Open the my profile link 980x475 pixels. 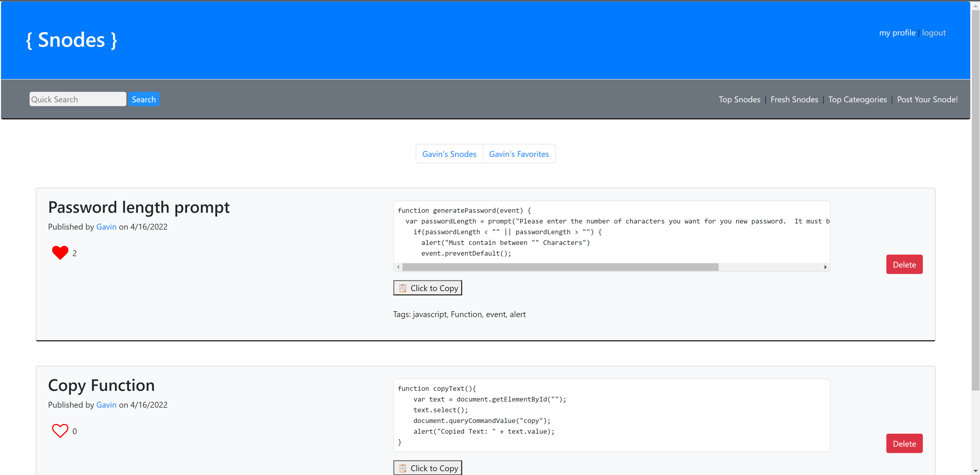pyautogui.click(x=897, y=33)
